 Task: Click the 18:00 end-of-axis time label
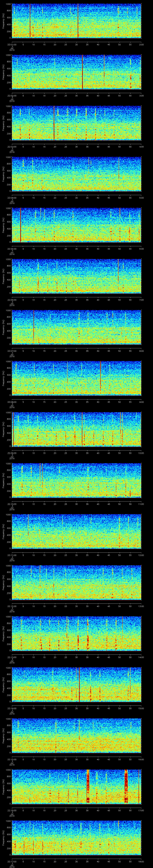coord(141,862)
